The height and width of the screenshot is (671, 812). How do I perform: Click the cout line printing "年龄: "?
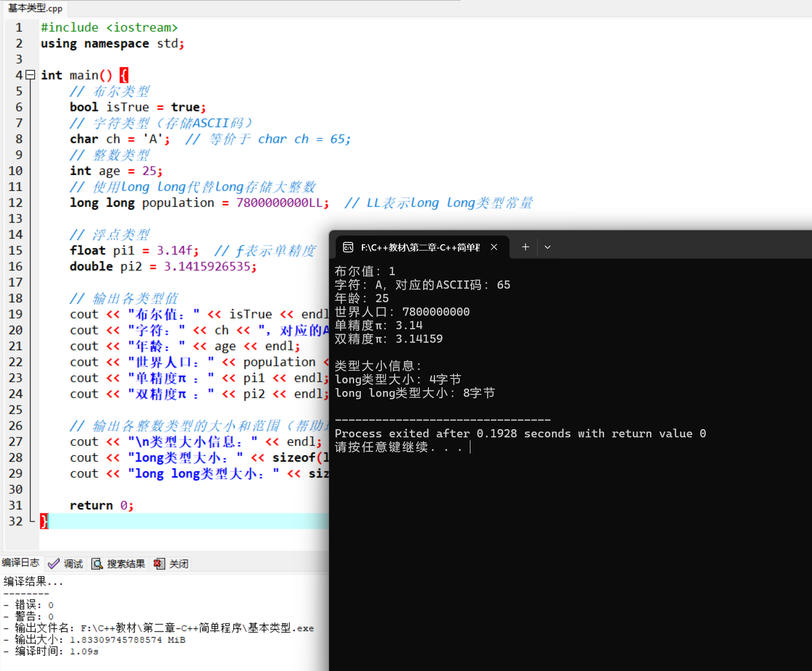coord(185,346)
